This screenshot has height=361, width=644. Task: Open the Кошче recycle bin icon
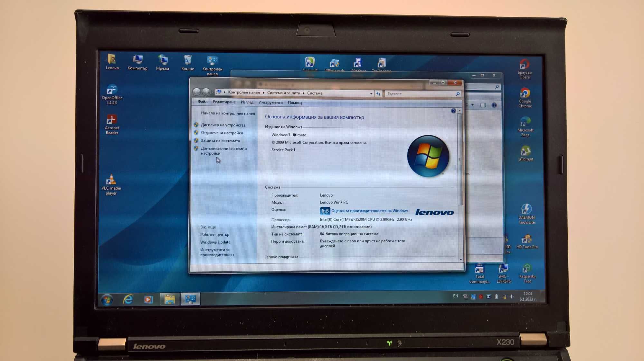pyautogui.click(x=187, y=63)
